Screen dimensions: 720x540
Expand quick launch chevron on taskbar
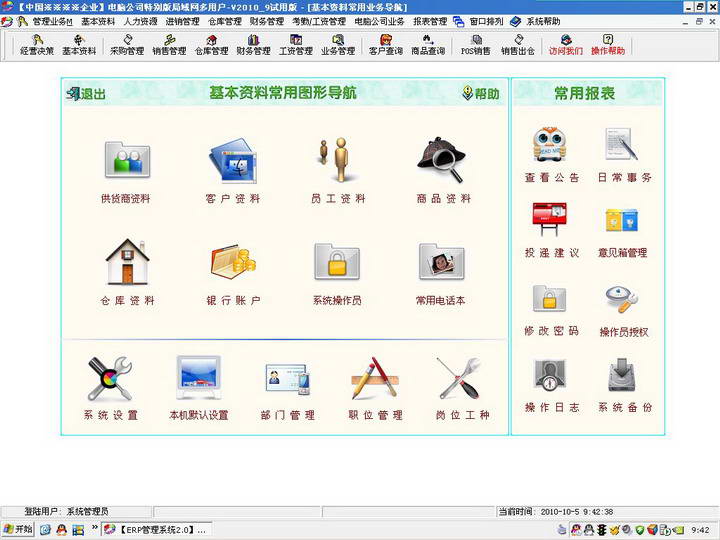coord(95,527)
